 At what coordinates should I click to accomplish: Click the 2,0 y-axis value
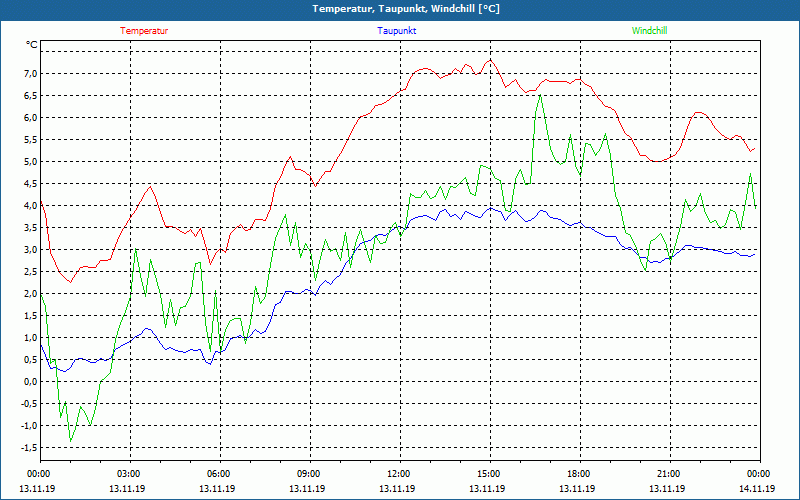(x=31, y=293)
